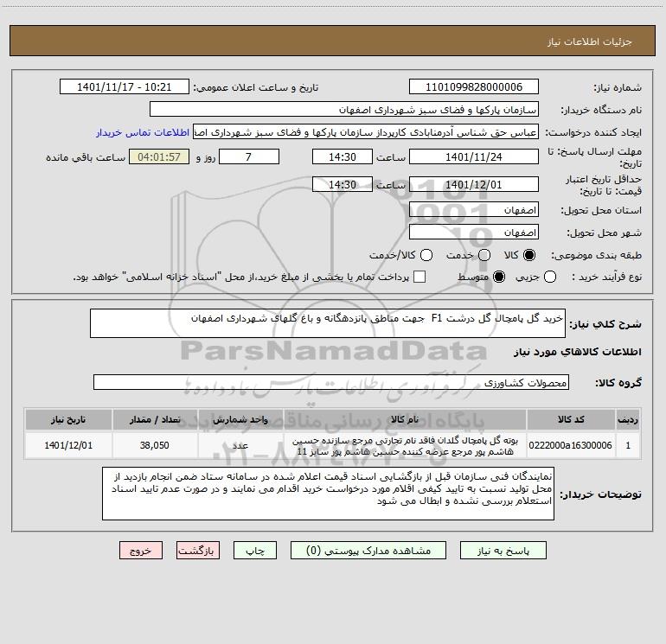Screen dimensions: 666x644
Task: Click the response deadline date 1401/11/24
Action: [x=474, y=156]
